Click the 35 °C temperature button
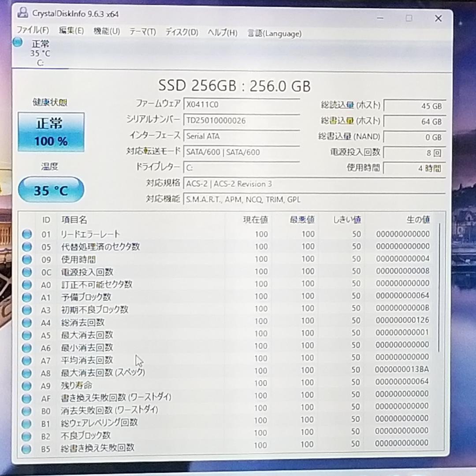This screenshot has height=476, width=476. coord(51,190)
